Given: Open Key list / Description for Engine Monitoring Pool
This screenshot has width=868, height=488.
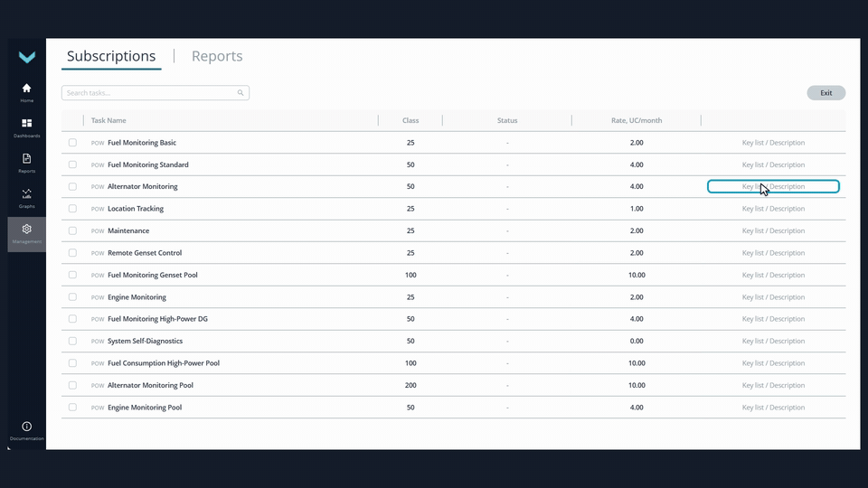Looking at the screenshot, I should point(773,408).
